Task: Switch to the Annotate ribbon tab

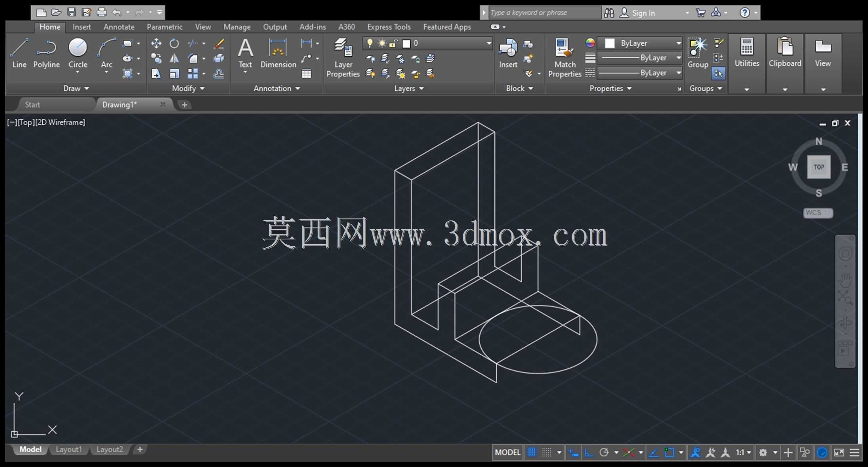Action: [119, 27]
